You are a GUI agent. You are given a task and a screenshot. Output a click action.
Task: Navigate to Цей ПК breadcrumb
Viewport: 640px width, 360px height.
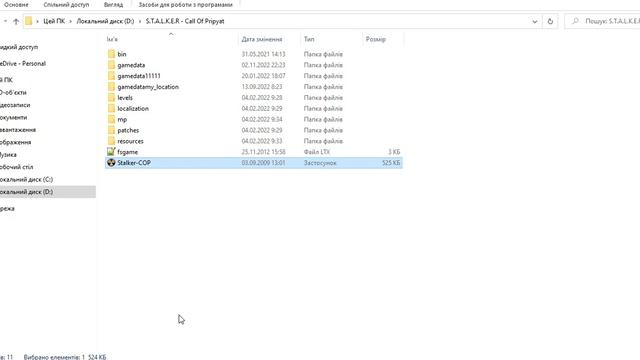coord(54,21)
